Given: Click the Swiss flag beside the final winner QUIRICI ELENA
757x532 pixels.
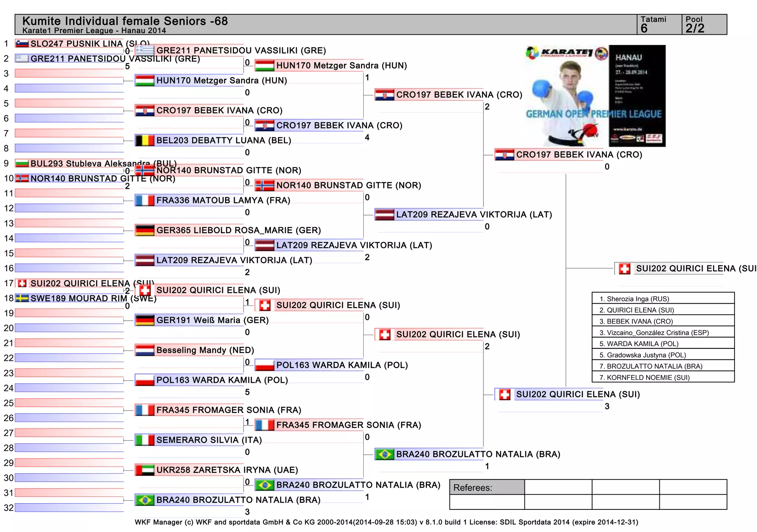Looking at the screenshot, I should tap(625, 269).
